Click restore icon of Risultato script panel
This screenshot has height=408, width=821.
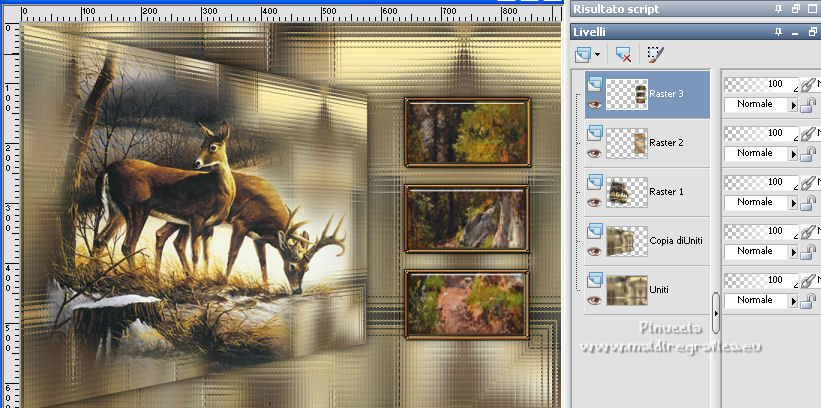(x=796, y=9)
